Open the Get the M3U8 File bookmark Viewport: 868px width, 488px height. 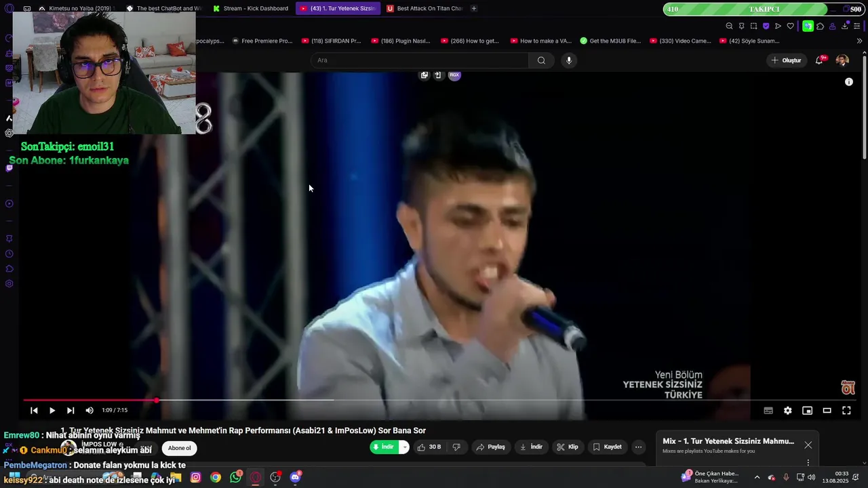point(610,41)
